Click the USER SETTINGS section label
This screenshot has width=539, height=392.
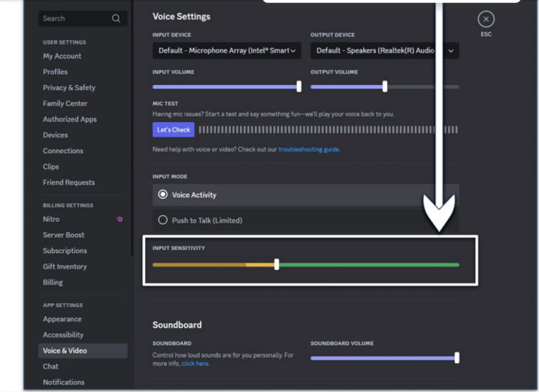pyautogui.click(x=64, y=42)
